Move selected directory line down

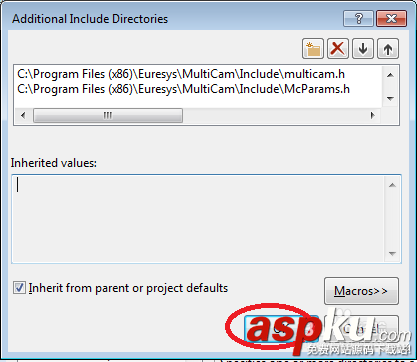click(x=363, y=49)
